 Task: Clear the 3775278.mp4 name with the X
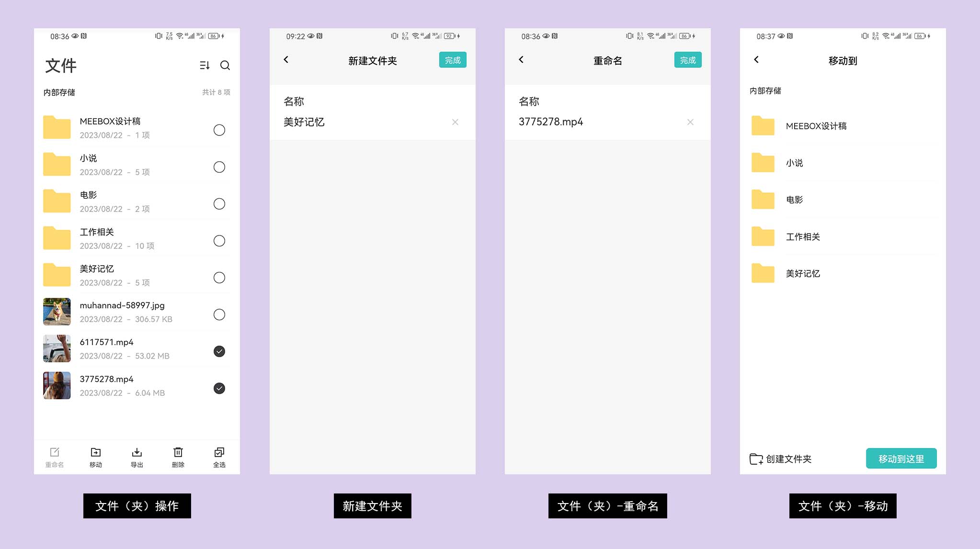coord(690,122)
